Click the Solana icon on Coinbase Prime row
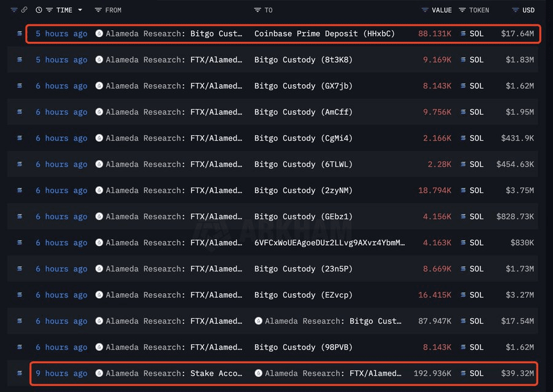 click(20, 34)
